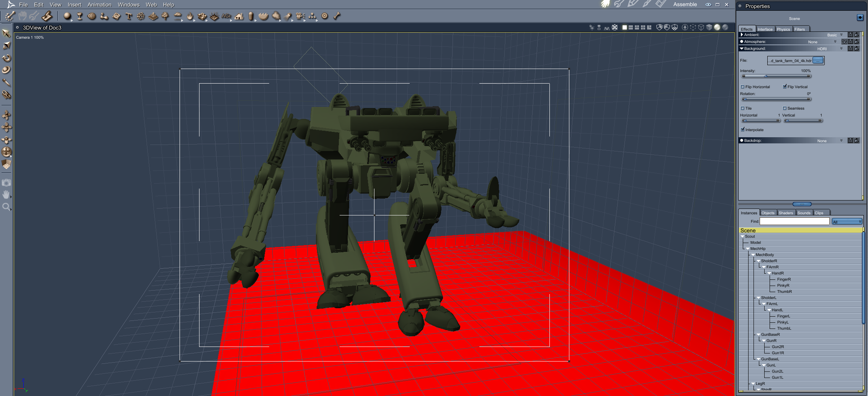The height and width of the screenshot is (396, 868).
Task: Click the blue arrow button beside Scene
Action: (x=860, y=18)
